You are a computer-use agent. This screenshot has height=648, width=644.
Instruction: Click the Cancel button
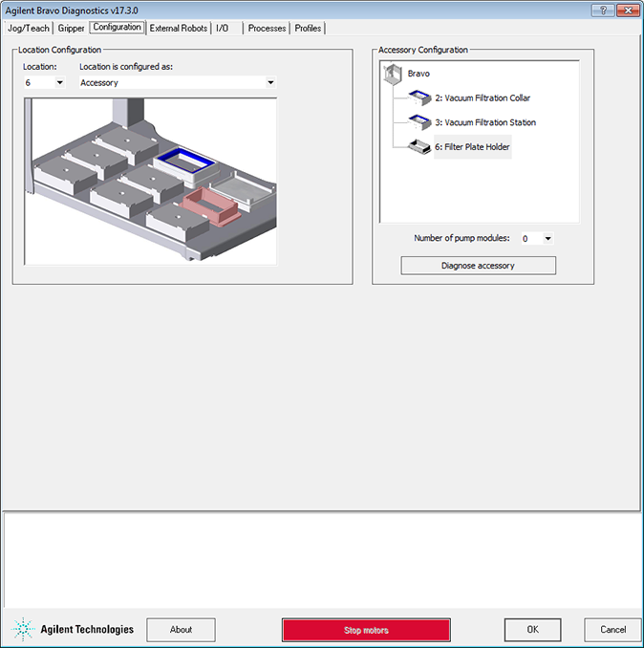(612, 630)
